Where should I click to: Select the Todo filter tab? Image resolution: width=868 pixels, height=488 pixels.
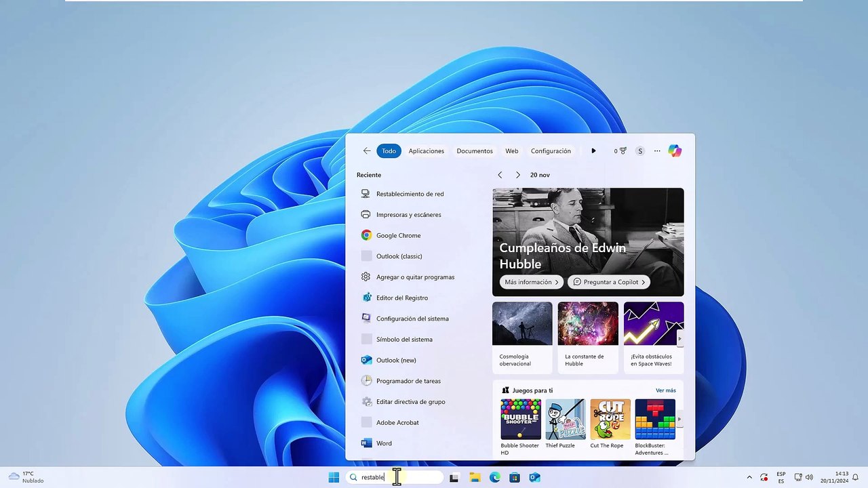389,151
